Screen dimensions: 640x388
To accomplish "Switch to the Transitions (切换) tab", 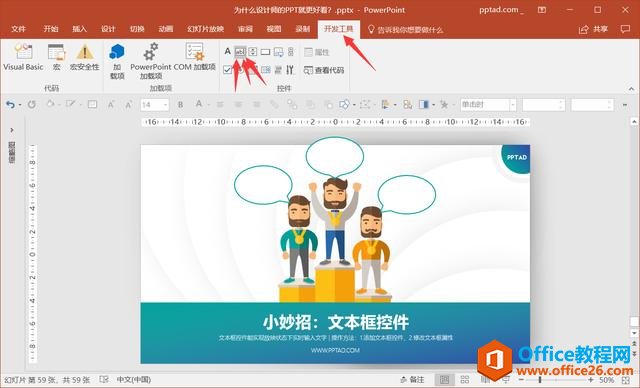I will click(x=137, y=29).
